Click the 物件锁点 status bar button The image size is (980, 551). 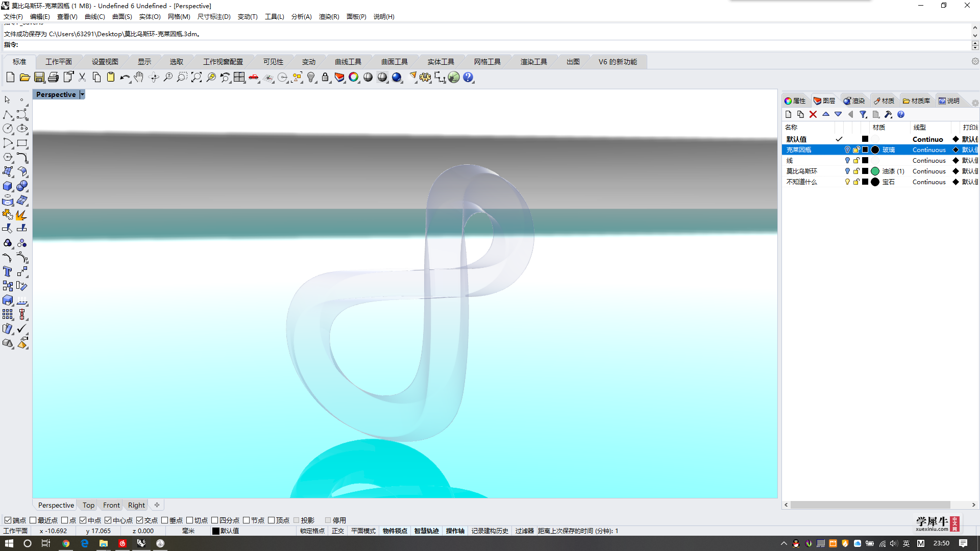tap(395, 531)
